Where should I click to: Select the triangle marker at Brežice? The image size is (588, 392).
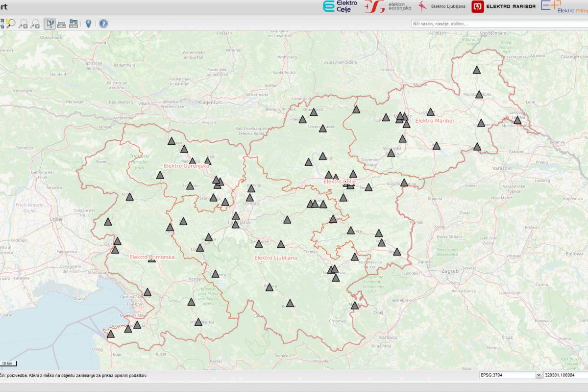pos(397,252)
